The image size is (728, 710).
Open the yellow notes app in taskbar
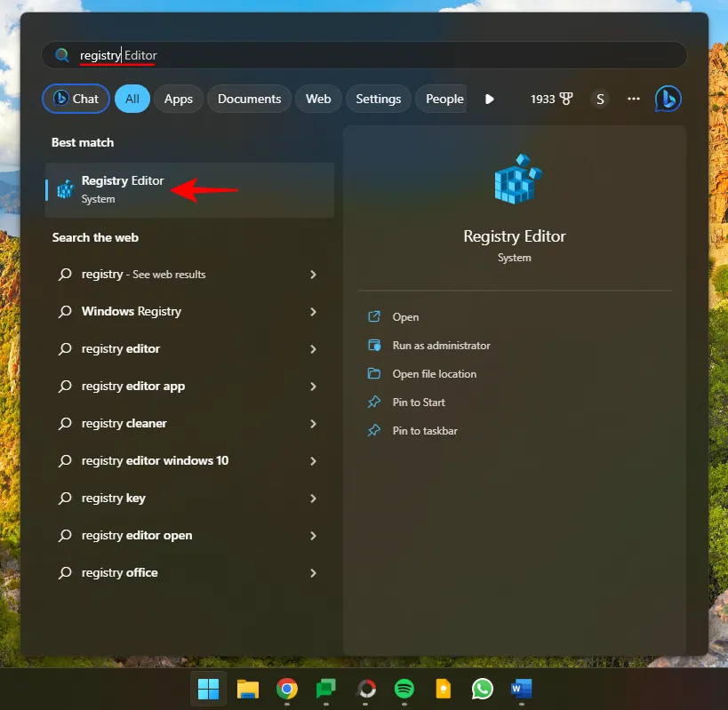(x=444, y=689)
